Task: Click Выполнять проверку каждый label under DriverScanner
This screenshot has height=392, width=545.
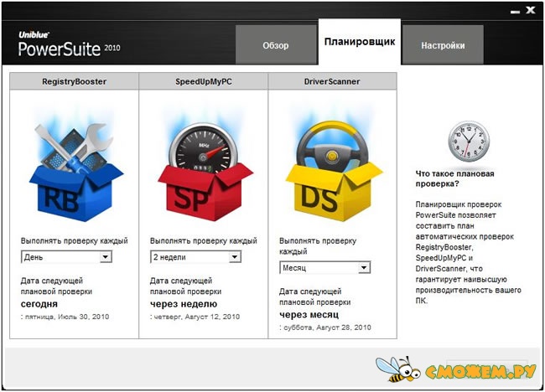Action: tap(318, 245)
